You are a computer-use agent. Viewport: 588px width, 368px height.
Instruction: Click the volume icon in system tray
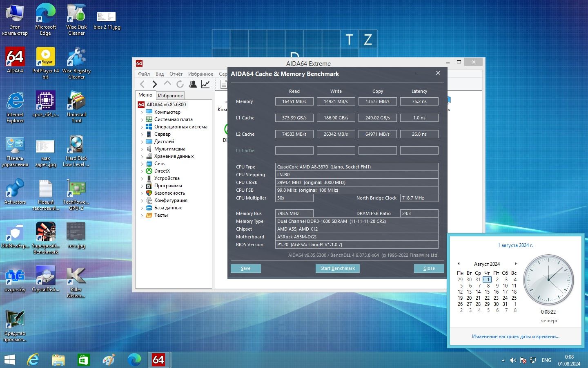(x=513, y=360)
